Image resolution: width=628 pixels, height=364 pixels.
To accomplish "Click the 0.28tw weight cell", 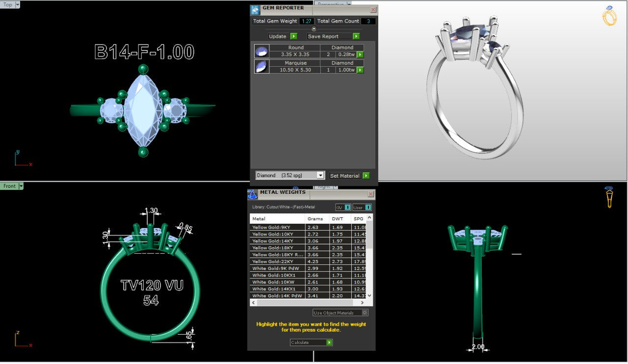I will coord(346,55).
